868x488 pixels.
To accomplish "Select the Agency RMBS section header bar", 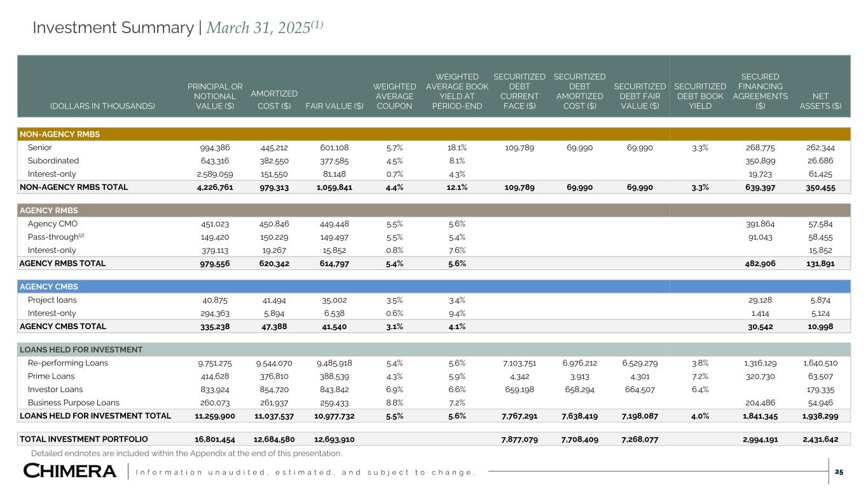I will pyautogui.click(x=47, y=210).
